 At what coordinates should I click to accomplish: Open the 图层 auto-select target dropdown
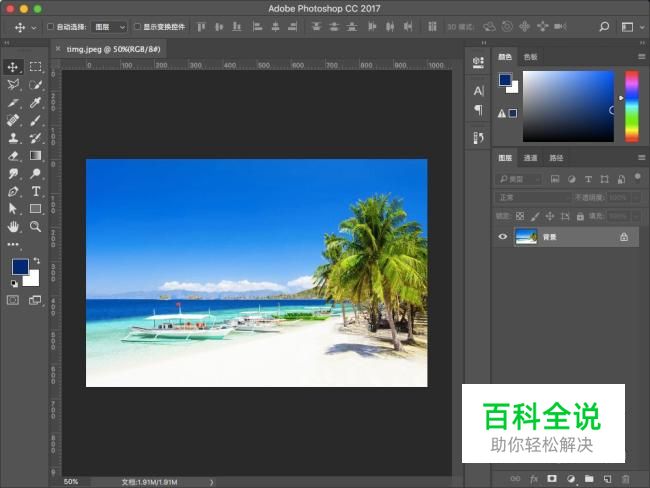pyautogui.click(x=110, y=27)
